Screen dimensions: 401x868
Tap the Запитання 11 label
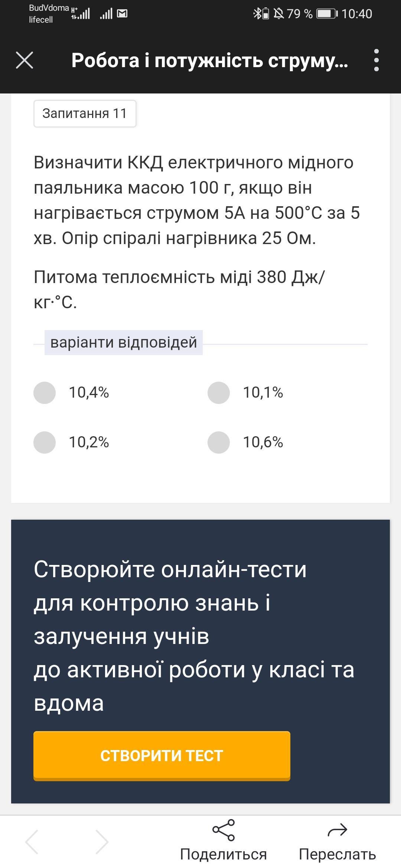pos(85,114)
